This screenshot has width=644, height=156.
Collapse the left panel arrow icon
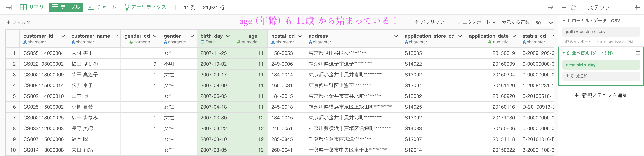[x=9, y=7]
